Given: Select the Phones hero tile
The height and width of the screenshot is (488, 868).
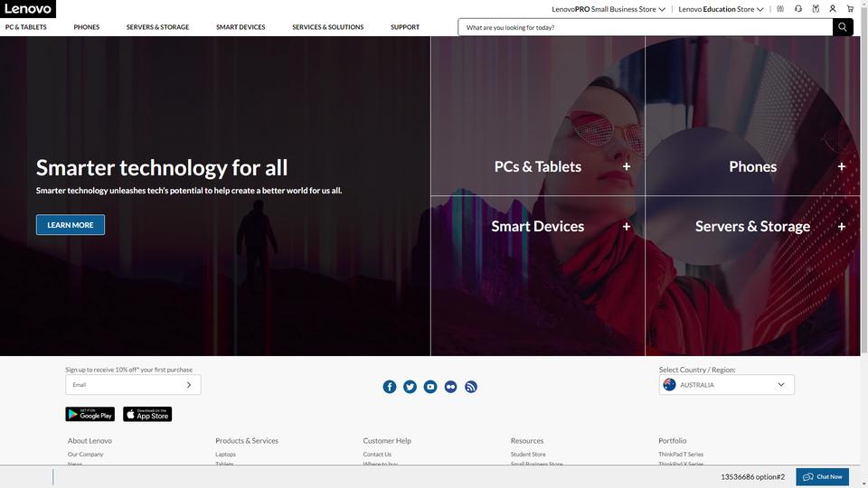Looking at the screenshot, I should [753, 117].
